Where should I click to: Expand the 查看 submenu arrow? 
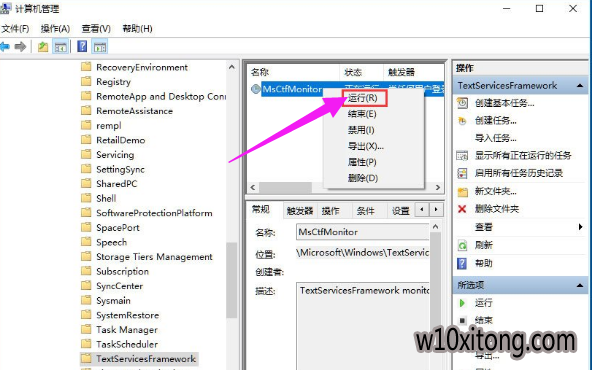click(x=580, y=227)
